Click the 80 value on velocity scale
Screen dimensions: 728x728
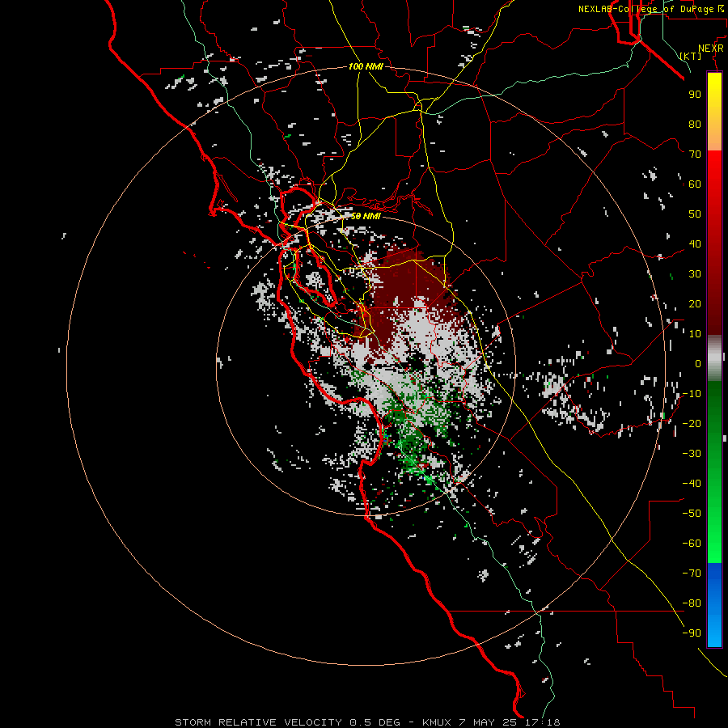[x=695, y=124]
